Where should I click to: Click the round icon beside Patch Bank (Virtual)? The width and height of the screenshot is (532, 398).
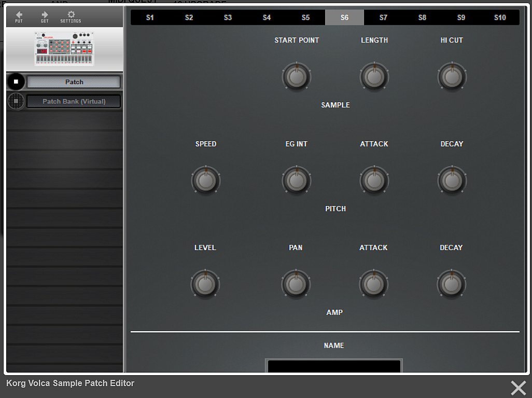coord(16,101)
